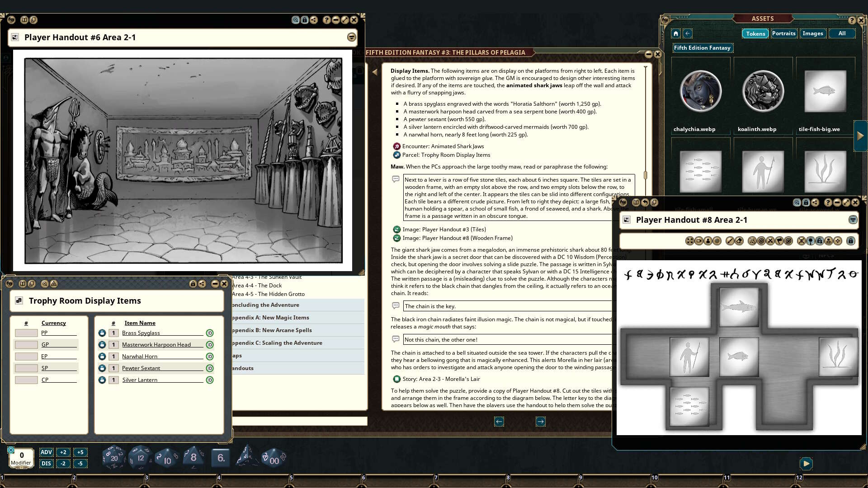Open Pewter Sextant item link icon
Image resolution: width=868 pixels, height=488 pixels.
click(x=102, y=368)
